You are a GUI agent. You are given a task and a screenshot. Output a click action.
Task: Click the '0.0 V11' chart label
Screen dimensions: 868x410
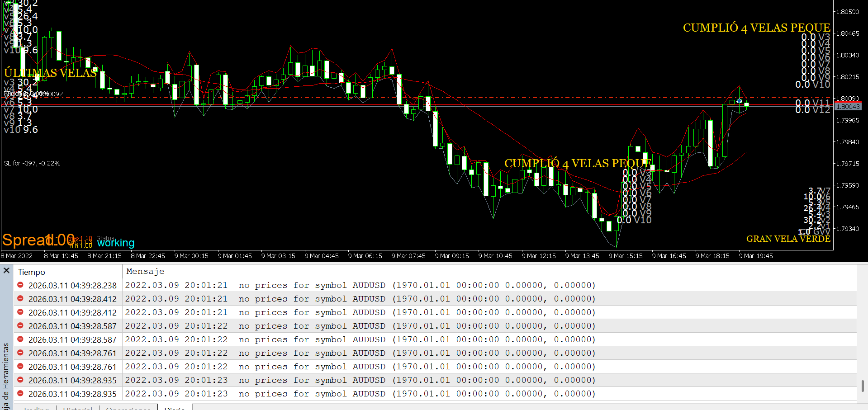click(x=813, y=103)
